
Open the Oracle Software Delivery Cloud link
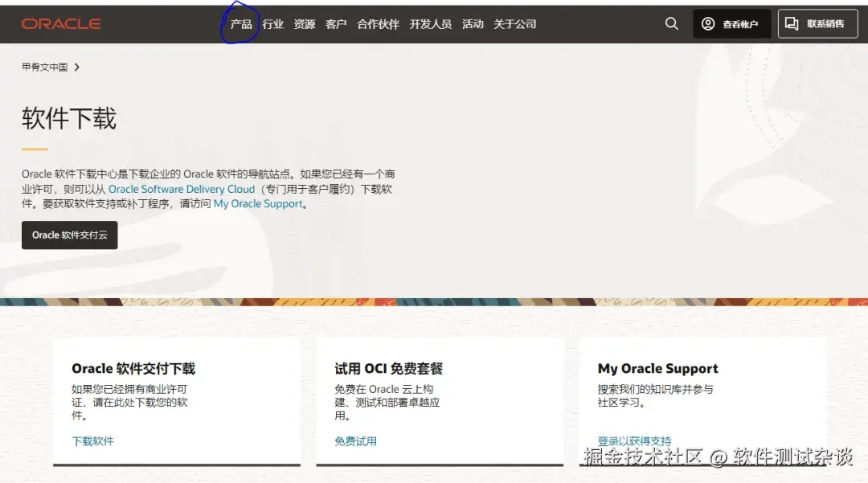tap(181, 189)
